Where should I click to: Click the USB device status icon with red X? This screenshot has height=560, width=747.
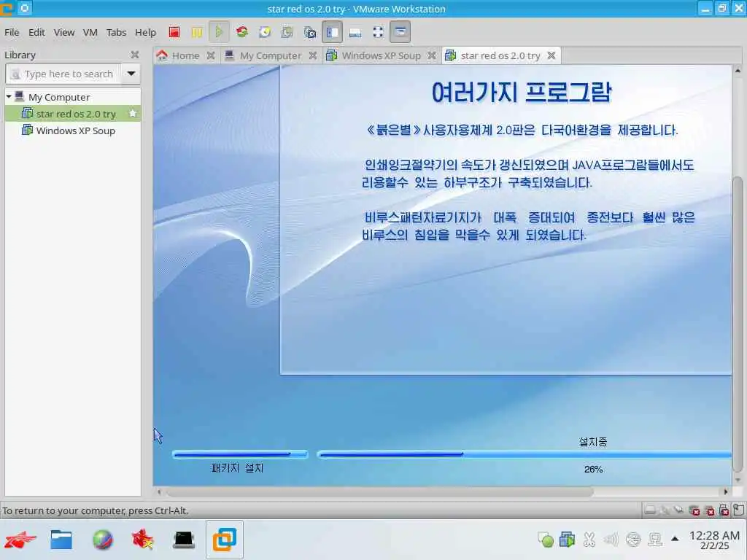[724, 510]
